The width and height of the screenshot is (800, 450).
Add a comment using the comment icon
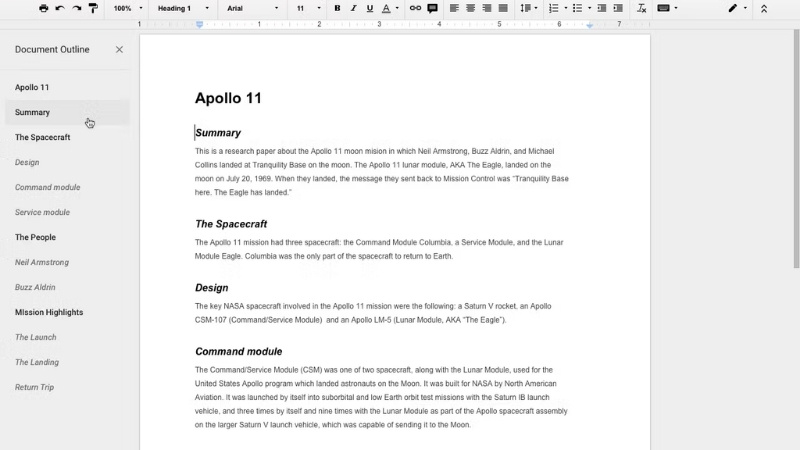click(x=432, y=8)
